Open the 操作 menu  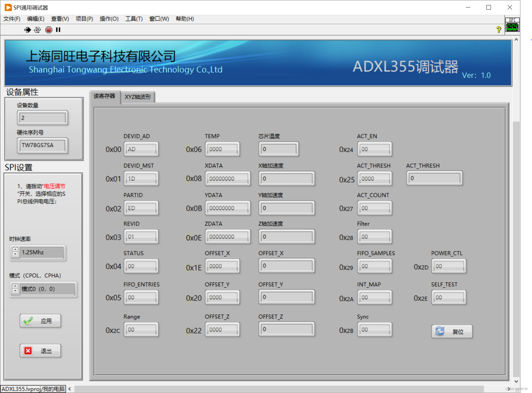(109, 19)
